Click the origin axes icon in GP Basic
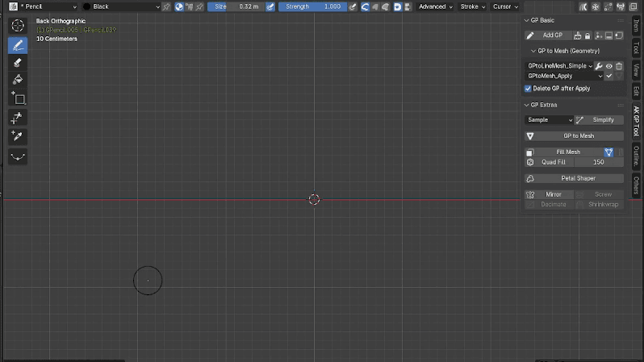The width and height of the screenshot is (644, 362). tap(599, 35)
